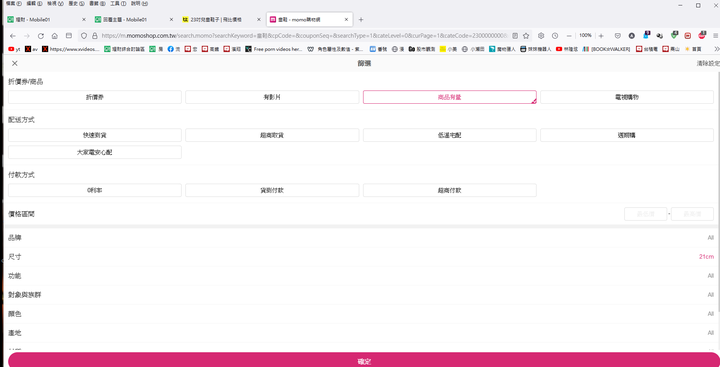This screenshot has width=720, height=367.
Task: Select the 超商付款 payment filter
Action: 450,190
